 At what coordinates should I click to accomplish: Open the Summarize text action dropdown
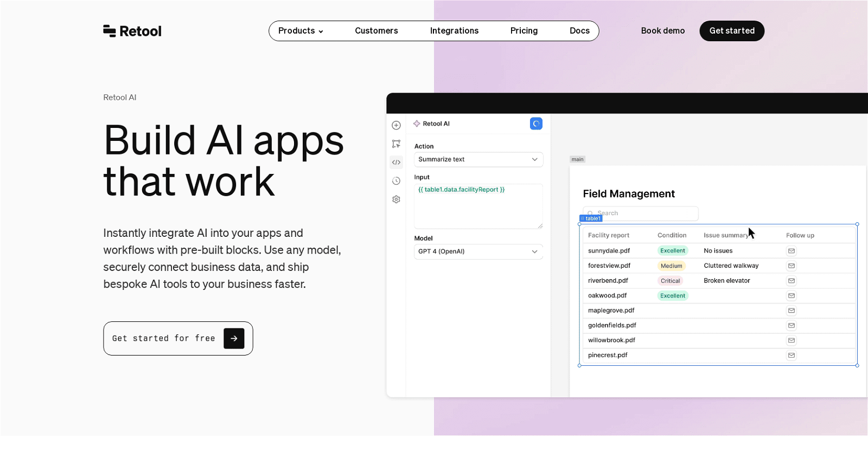coord(478,159)
